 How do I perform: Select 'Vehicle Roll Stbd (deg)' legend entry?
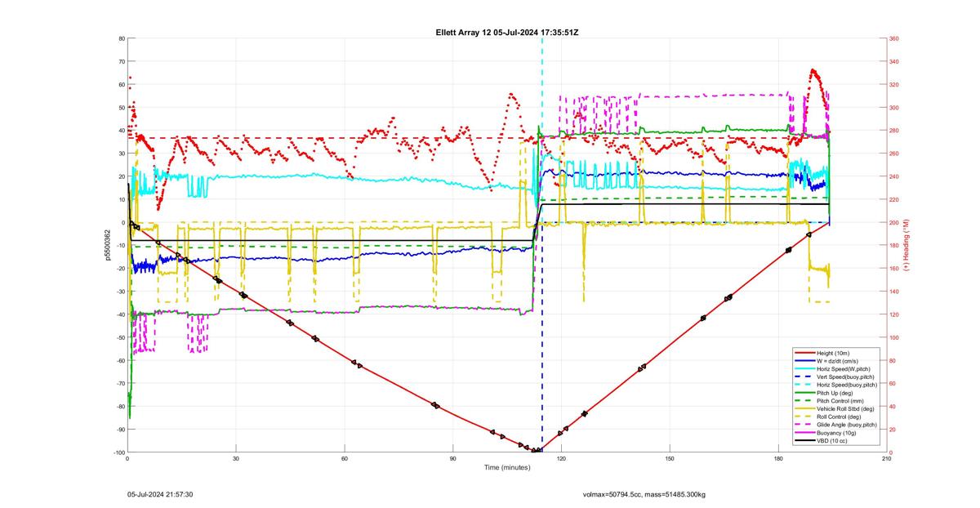click(845, 408)
